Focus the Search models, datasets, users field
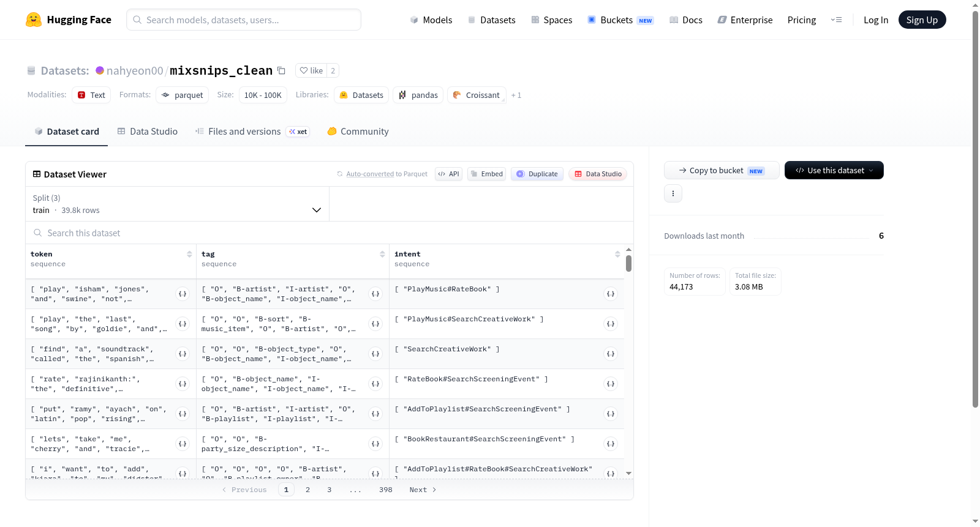This screenshot has width=980, height=527. pos(244,20)
